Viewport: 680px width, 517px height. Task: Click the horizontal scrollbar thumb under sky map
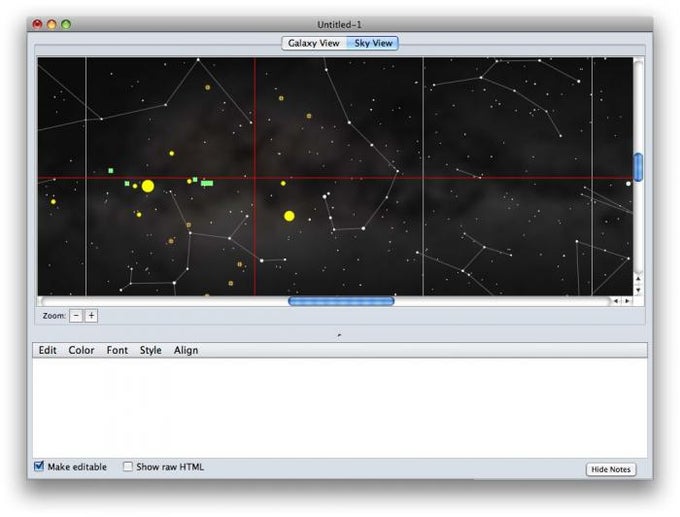341,301
